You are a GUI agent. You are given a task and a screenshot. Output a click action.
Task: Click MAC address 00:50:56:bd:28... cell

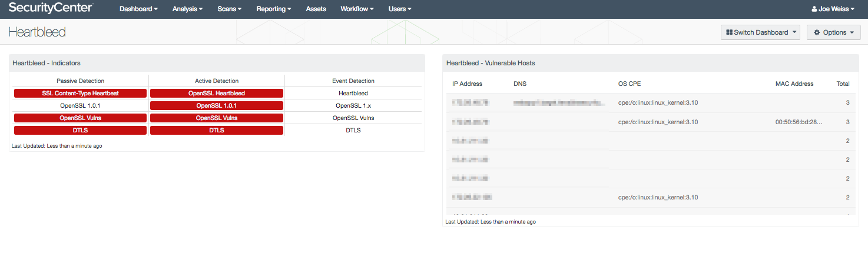(799, 122)
